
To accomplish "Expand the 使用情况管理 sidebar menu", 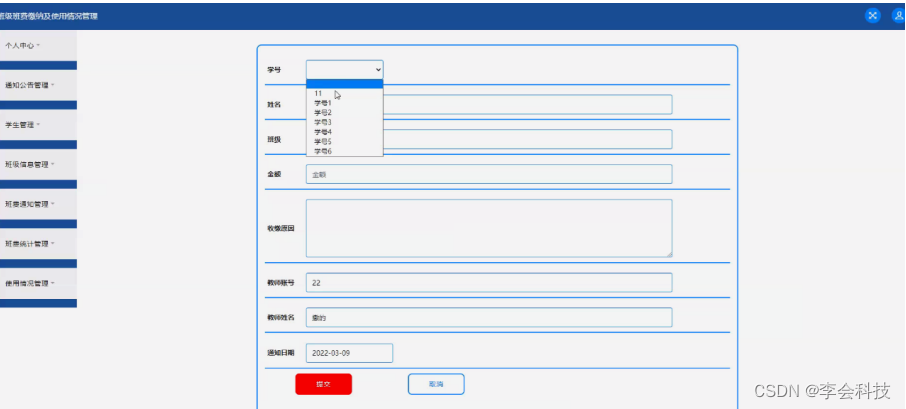I will click(38, 284).
